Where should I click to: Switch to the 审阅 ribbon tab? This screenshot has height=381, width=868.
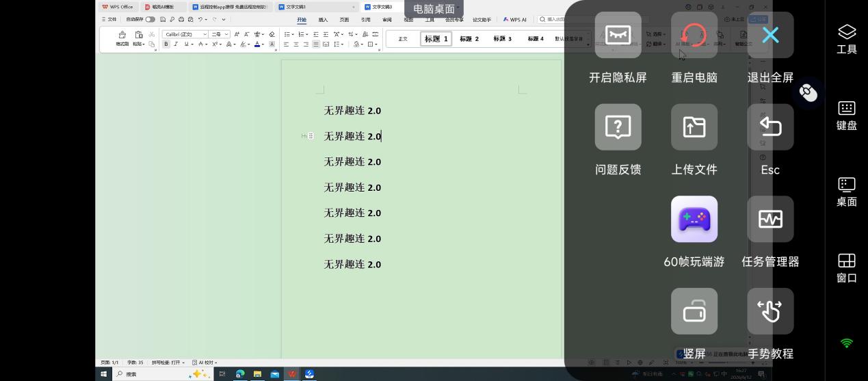tap(387, 20)
